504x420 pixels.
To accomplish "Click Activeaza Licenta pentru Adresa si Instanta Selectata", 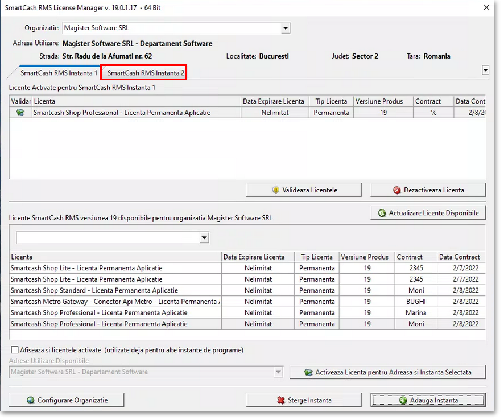I will tap(387, 372).
